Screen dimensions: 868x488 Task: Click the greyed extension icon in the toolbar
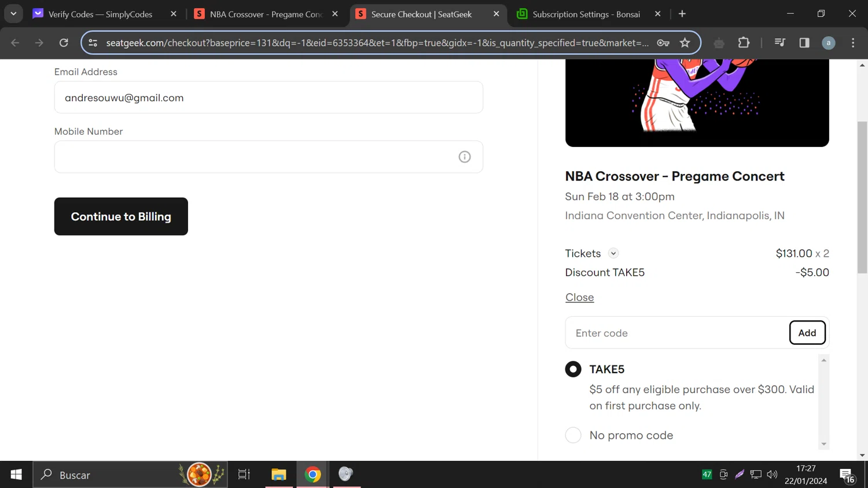point(719,43)
